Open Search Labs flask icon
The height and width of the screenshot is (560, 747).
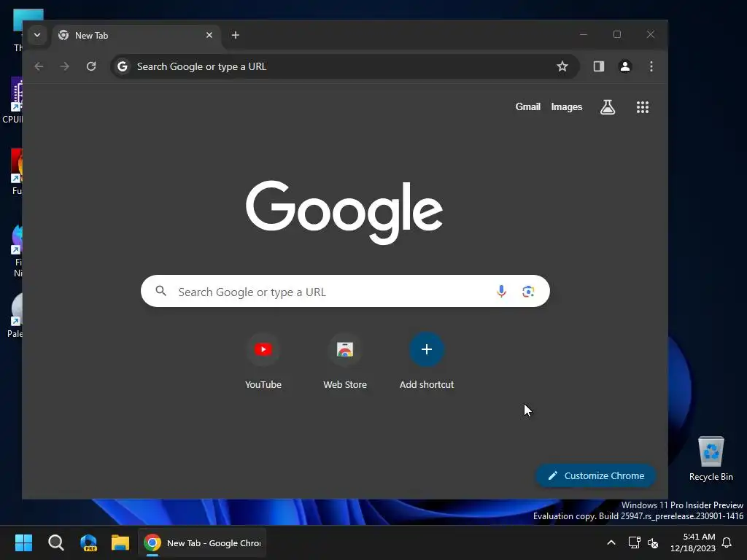[608, 107]
